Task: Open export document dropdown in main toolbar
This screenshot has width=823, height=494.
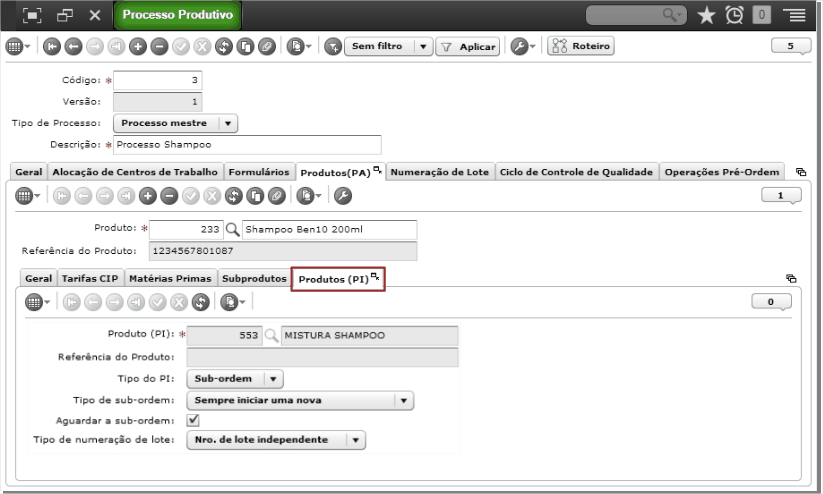Action: (299, 47)
